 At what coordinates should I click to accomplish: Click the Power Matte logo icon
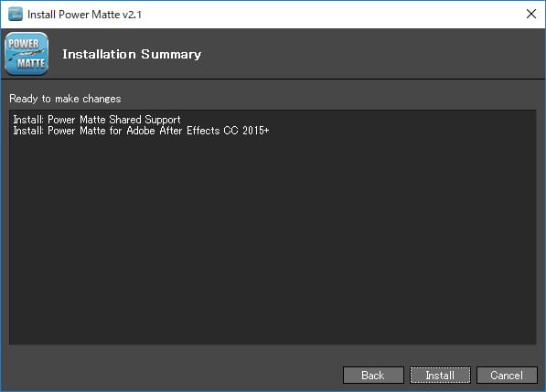coord(27,54)
